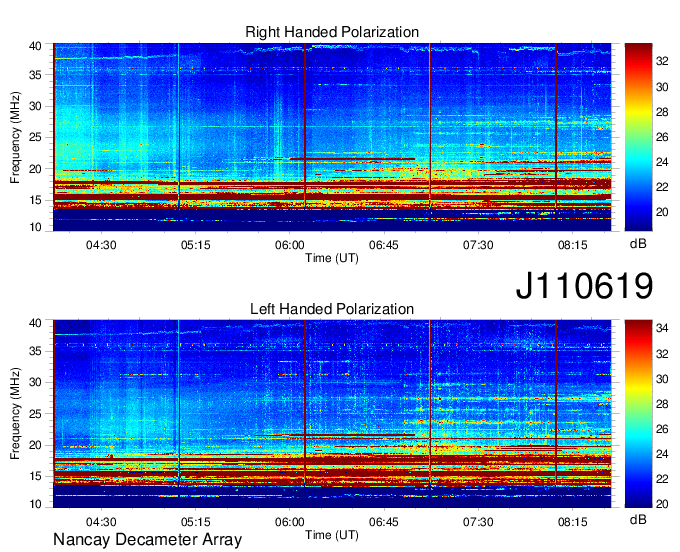Click the upper plot's color bar
The image size is (680, 552).
638,137
